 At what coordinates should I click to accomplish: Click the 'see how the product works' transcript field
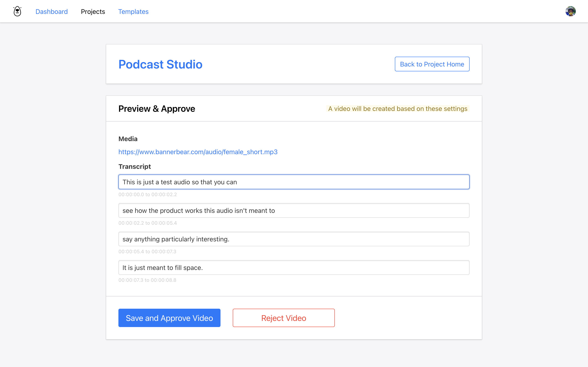(294, 210)
